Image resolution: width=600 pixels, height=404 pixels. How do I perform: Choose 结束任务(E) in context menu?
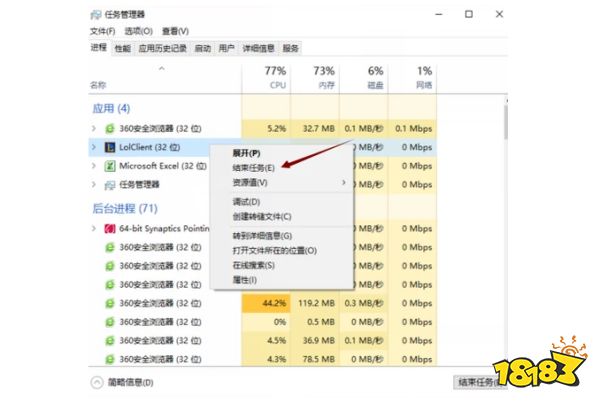pyautogui.click(x=253, y=168)
